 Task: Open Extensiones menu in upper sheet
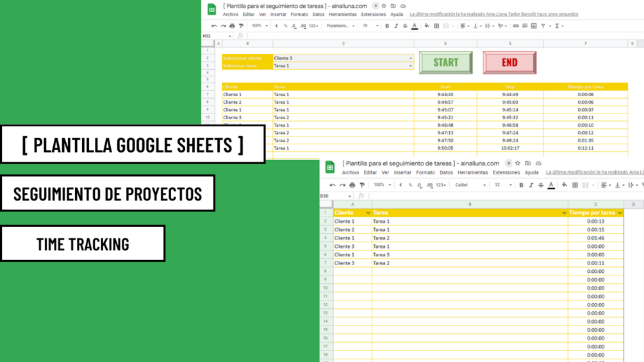click(x=374, y=14)
